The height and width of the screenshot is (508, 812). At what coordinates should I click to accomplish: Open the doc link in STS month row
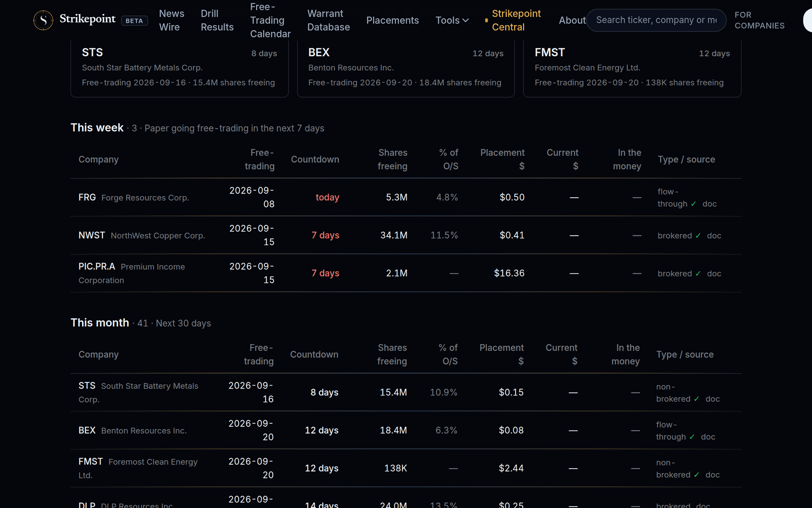tap(712, 399)
